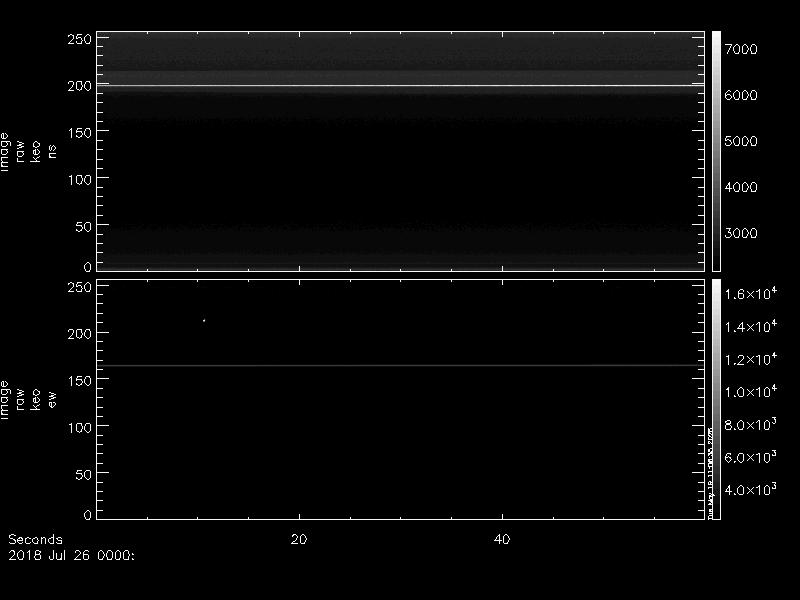Image resolution: width=800 pixels, height=600 pixels.
Task: Click the upper ns keogram grayscale colorbar
Action: tap(716, 151)
